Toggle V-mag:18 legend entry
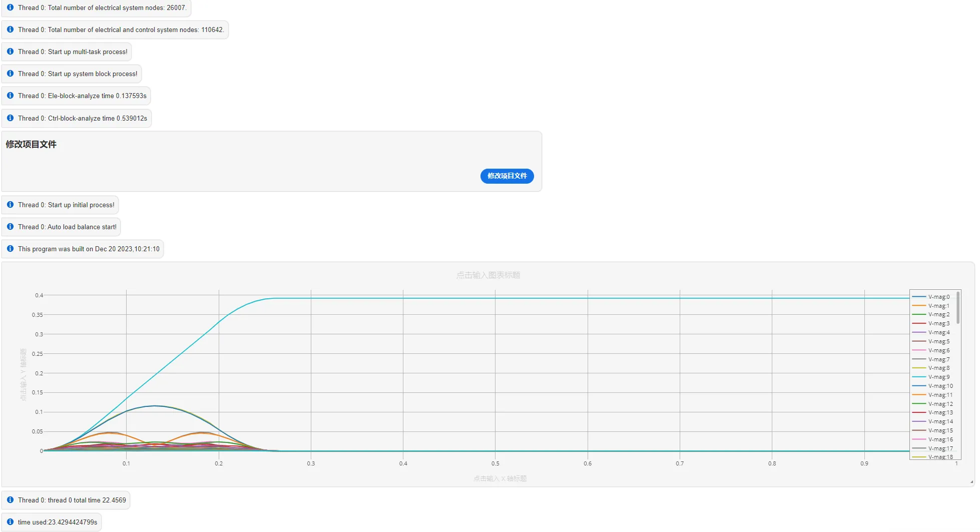The height and width of the screenshot is (532, 980). point(932,456)
